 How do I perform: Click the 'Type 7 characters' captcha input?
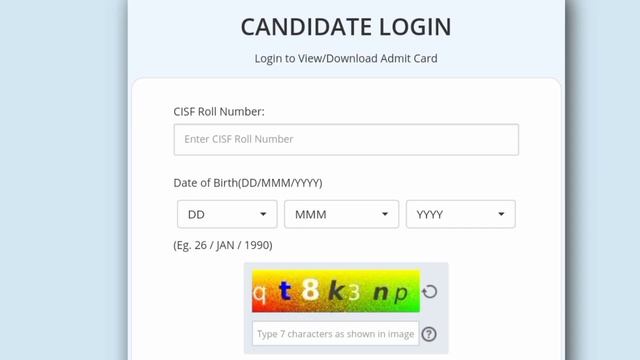(x=336, y=333)
